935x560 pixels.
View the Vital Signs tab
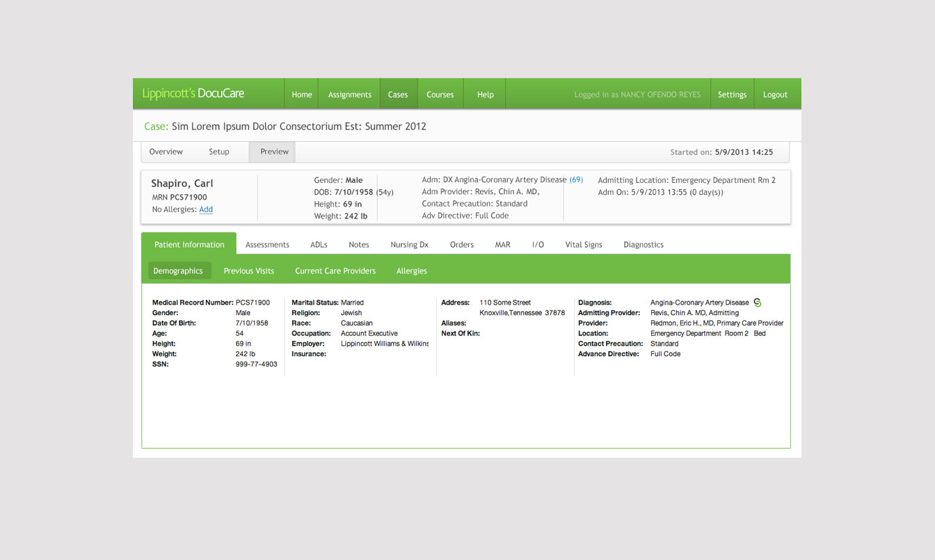click(x=583, y=244)
